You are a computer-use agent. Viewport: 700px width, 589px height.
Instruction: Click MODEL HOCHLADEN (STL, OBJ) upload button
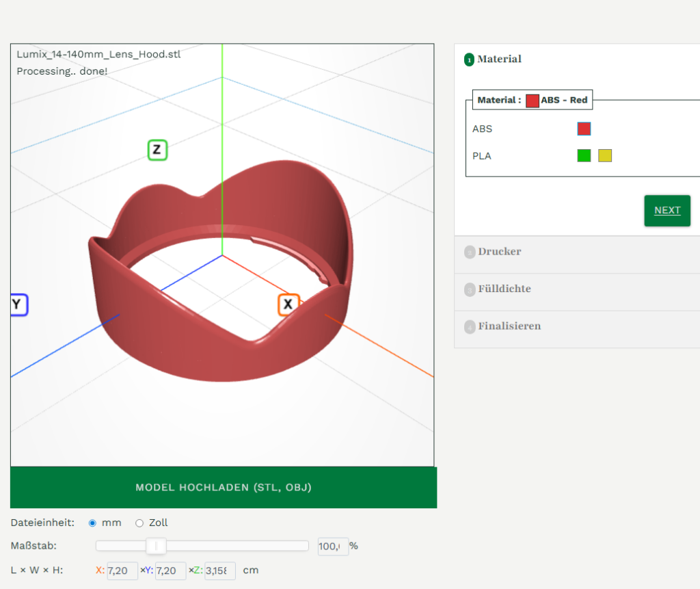click(224, 488)
